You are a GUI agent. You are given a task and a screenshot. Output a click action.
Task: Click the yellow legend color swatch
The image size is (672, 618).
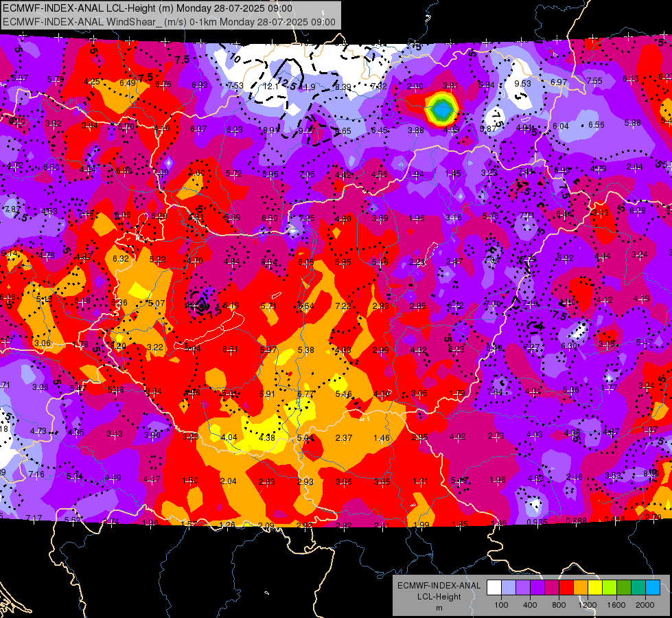tap(595, 588)
